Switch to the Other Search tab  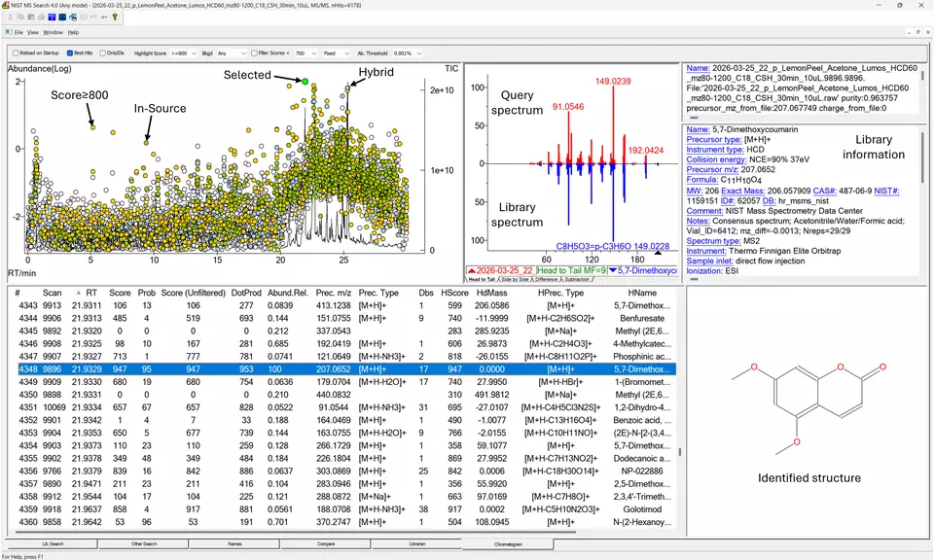click(144, 543)
